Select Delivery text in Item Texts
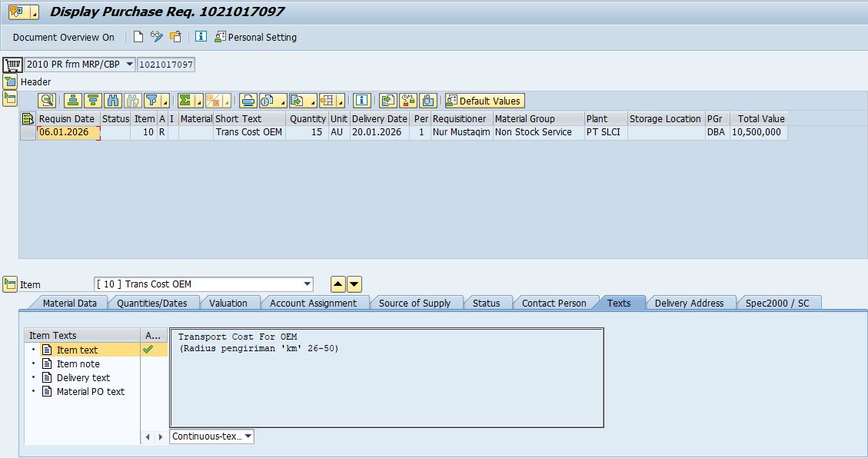Image resolution: width=868 pixels, height=458 pixels. [83, 377]
